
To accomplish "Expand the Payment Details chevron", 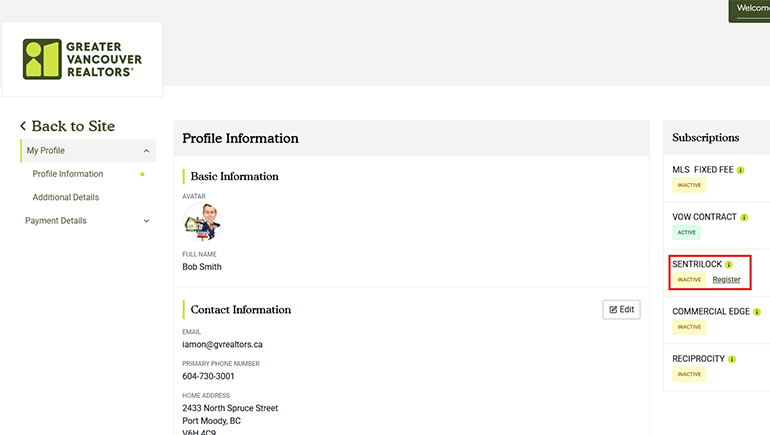I will pos(147,221).
